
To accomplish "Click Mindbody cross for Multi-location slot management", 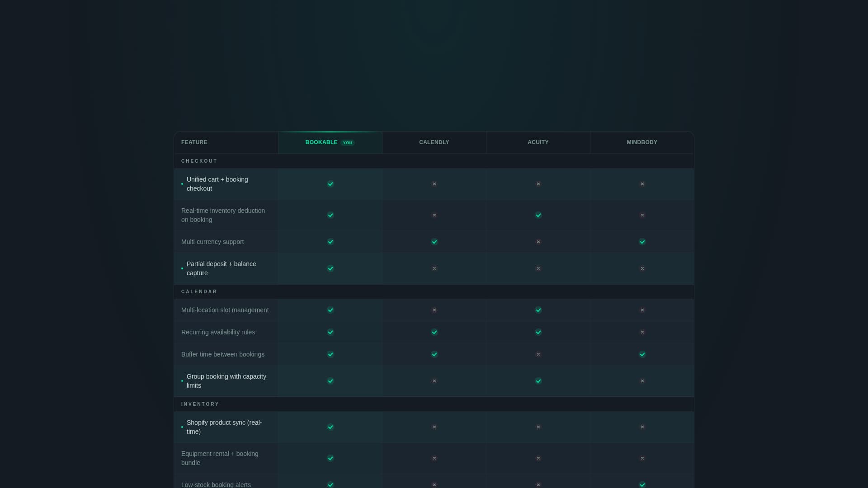I will click(x=642, y=310).
